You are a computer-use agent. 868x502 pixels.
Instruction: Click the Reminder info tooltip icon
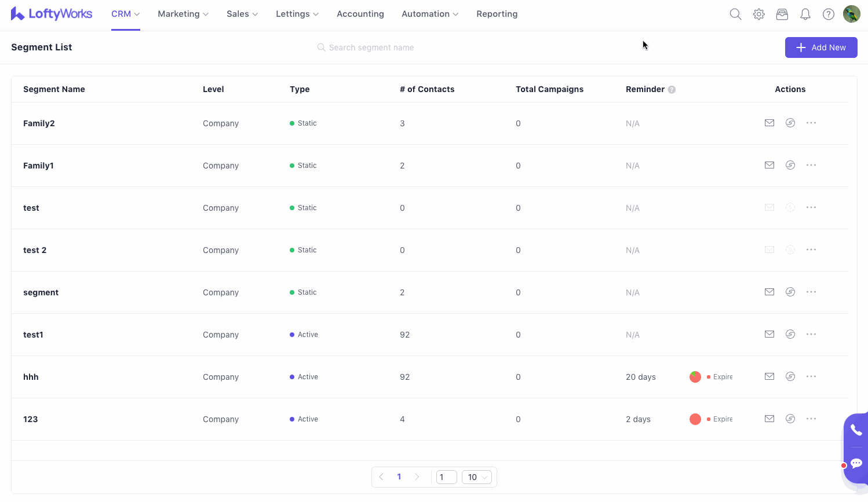tap(672, 90)
